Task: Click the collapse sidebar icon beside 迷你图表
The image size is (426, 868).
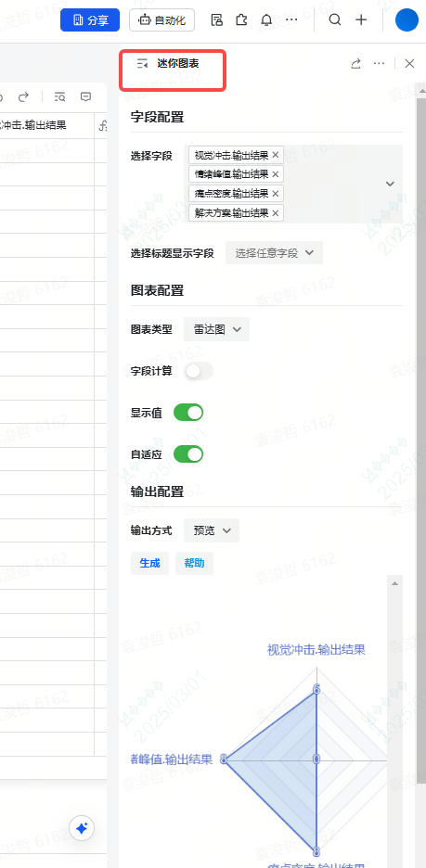Action: click(143, 64)
